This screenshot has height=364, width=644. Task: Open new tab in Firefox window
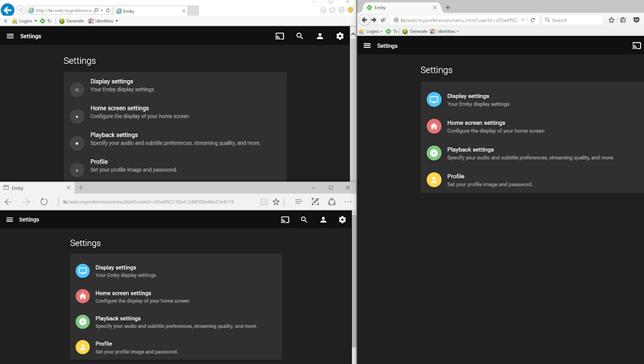click(448, 7)
